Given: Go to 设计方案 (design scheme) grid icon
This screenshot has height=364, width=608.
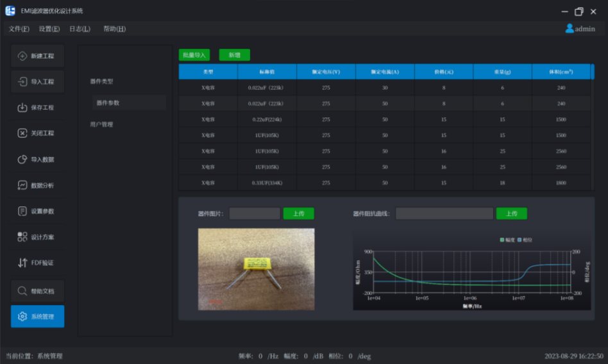Looking at the screenshot, I should point(22,237).
